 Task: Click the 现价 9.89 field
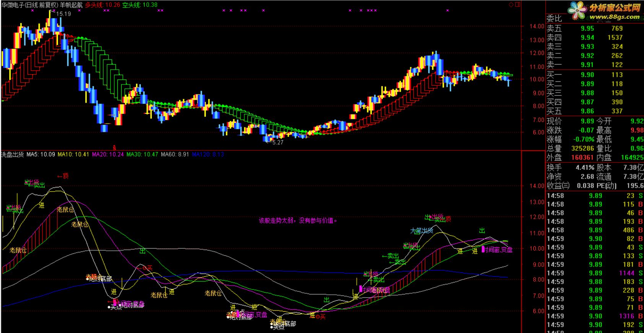(570, 121)
